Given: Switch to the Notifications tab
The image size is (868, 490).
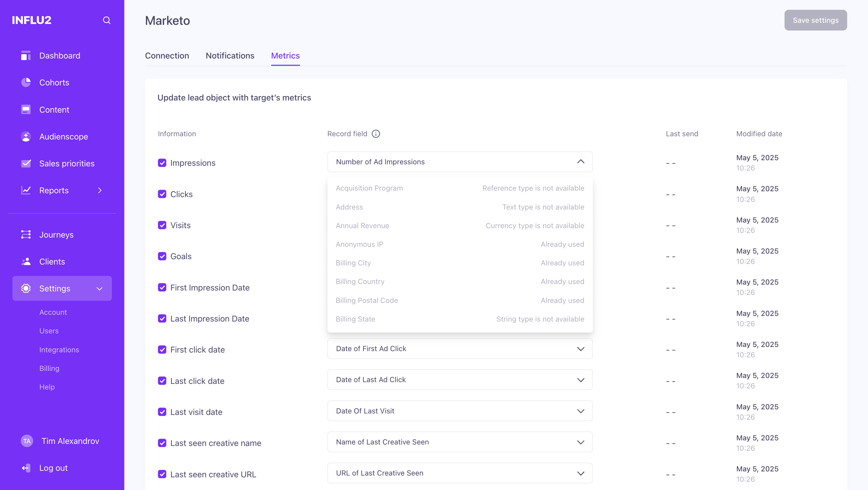Looking at the screenshot, I should point(230,56).
